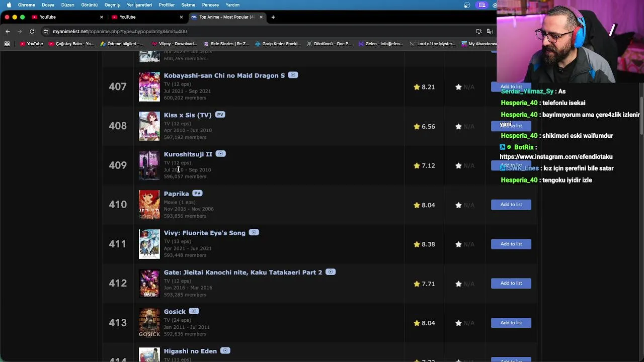Click PV badge beside Paprika
This screenshot has height=362, width=644.
click(x=197, y=193)
